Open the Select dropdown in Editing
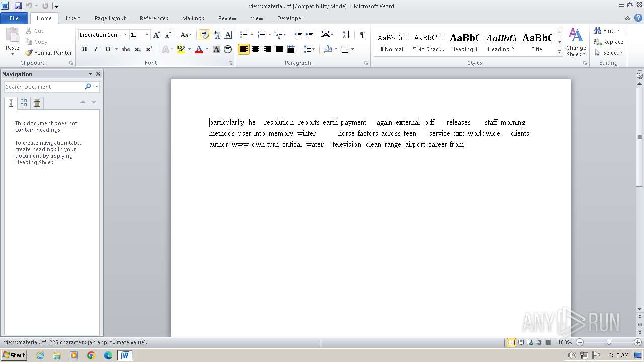The width and height of the screenshot is (644, 362). pos(609,53)
